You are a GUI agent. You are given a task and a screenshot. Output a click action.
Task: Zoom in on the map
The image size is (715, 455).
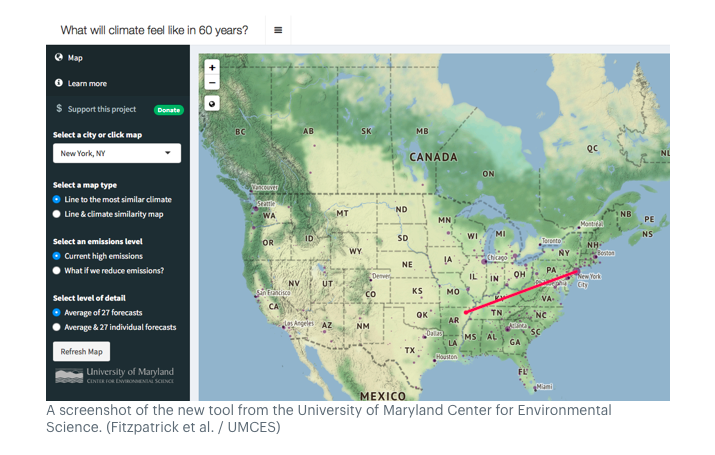212,67
